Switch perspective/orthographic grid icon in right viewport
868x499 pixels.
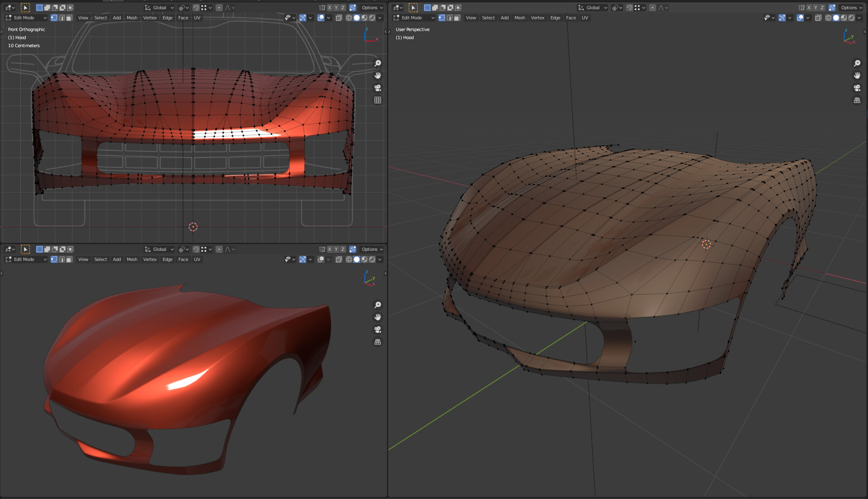click(857, 100)
